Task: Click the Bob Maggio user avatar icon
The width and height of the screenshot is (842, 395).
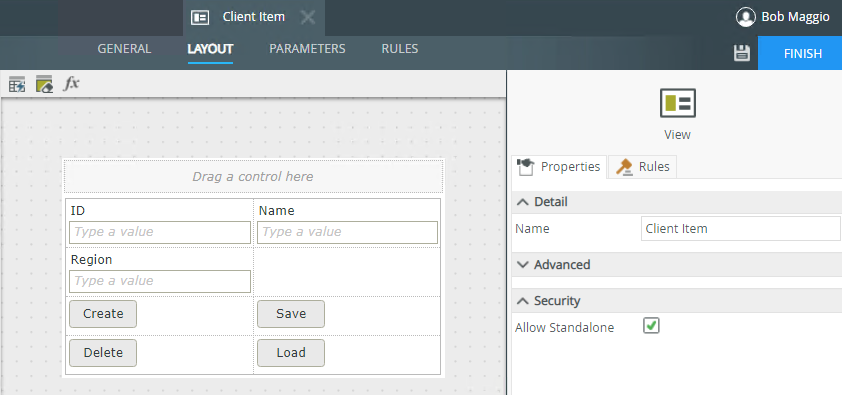Action: [746, 17]
